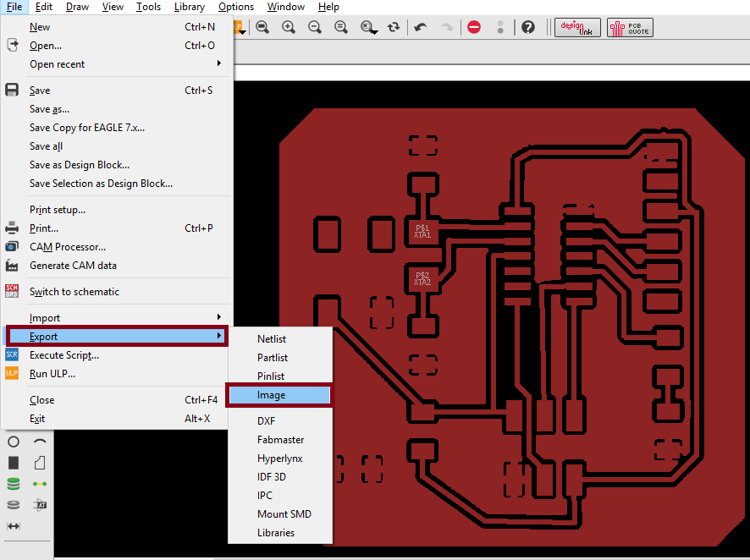Select Mount SMD in Export submenu
This screenshot has height=560, width=750.
pyautogui.click(x=280, y=514)
